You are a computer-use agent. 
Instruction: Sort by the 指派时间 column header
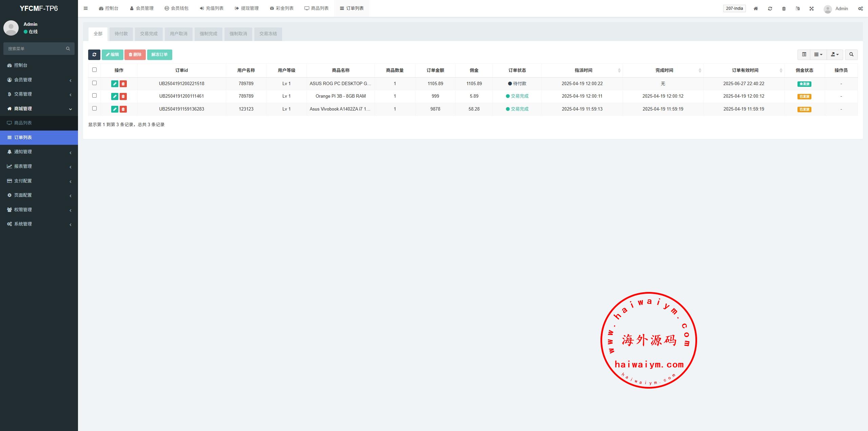(583, 70)
